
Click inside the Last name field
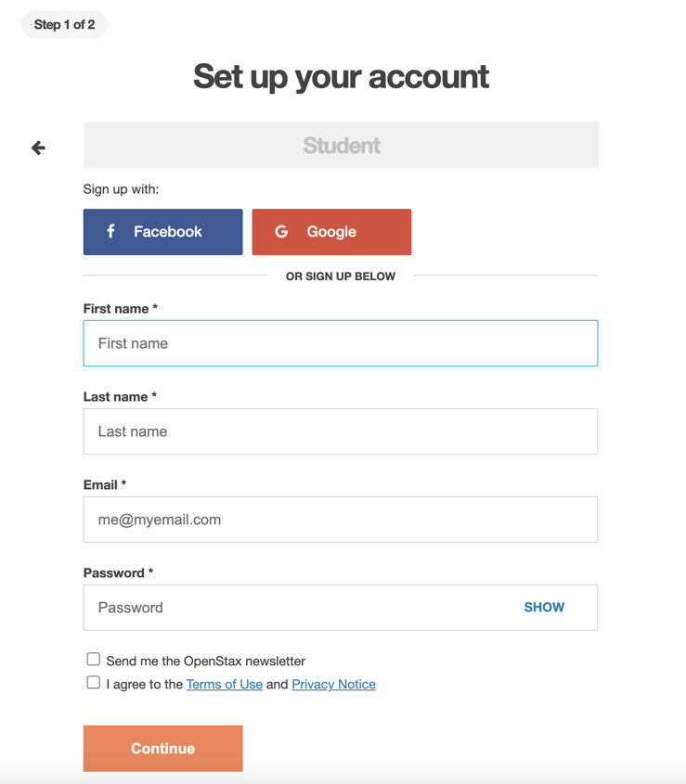click(341, 431)
